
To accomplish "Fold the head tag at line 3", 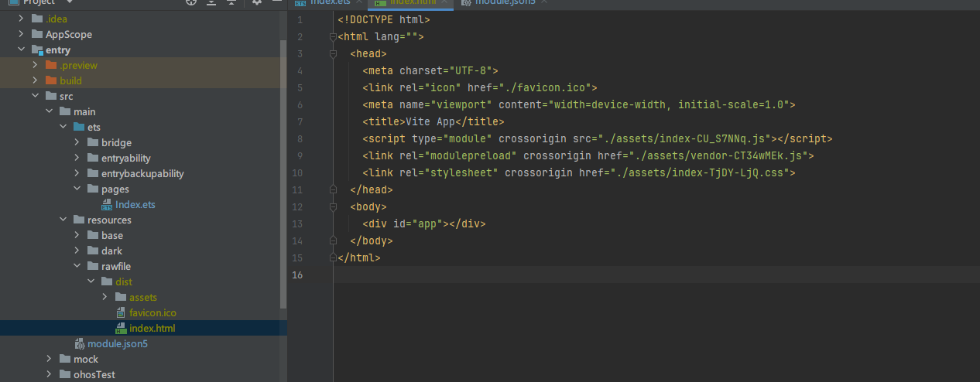I will point(334,54).
